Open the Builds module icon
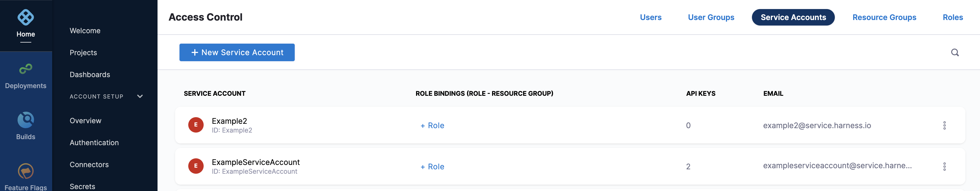 (x=26, y=120)
